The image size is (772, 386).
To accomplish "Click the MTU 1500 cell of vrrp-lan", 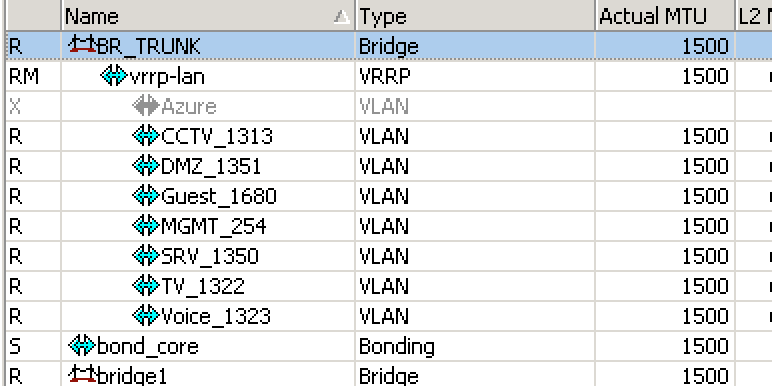I will (665, 76).
